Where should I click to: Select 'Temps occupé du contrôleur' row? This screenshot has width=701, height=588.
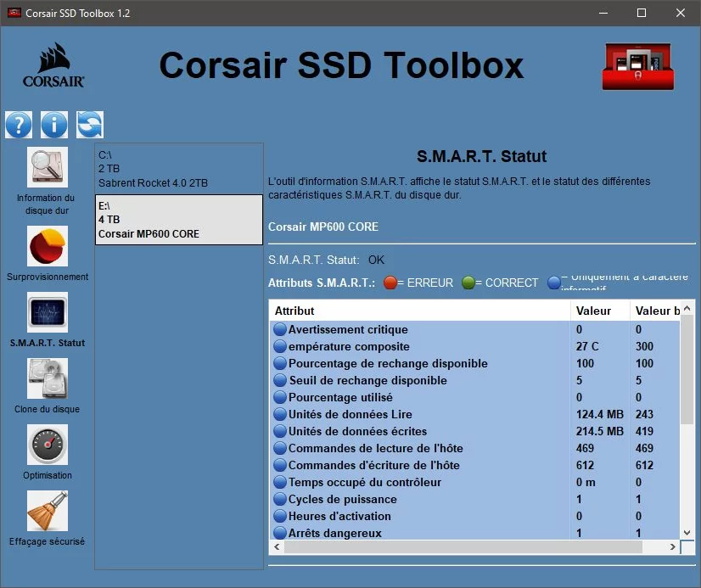(474, 482)
